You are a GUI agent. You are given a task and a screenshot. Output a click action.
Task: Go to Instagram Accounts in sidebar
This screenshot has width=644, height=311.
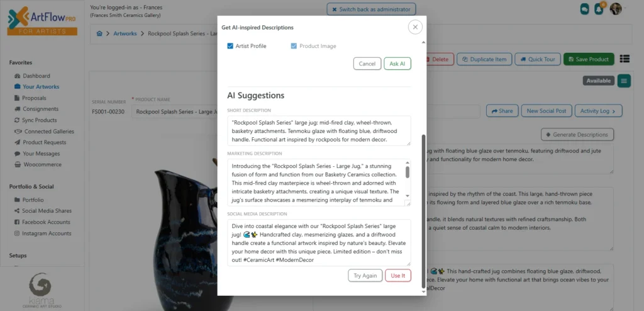[46, 233]
